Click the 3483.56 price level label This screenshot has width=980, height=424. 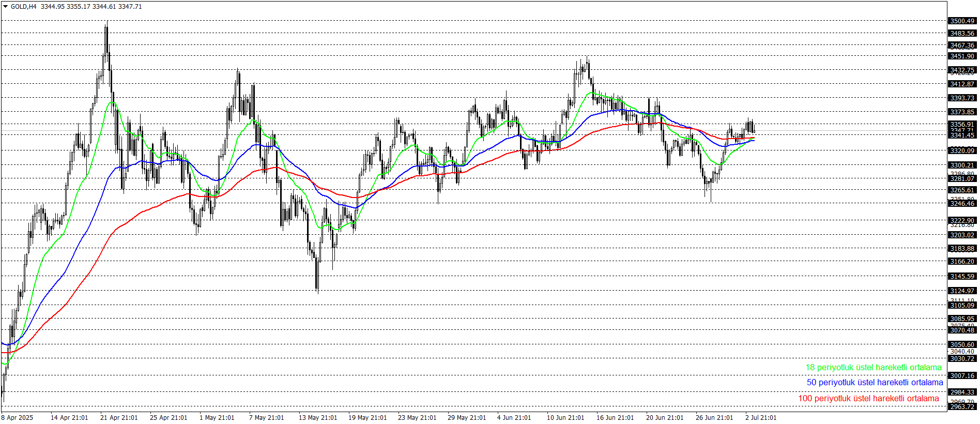point(962,34)
